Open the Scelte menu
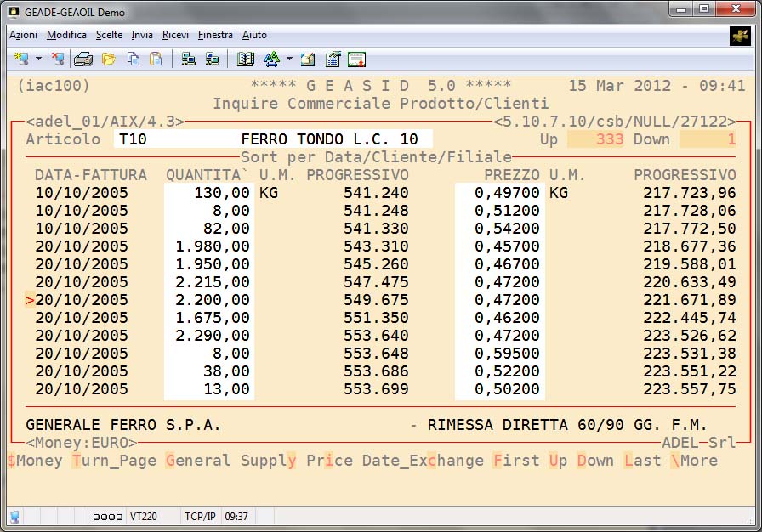762x532 pixels. pyautogui.click(x=109, y=35)
